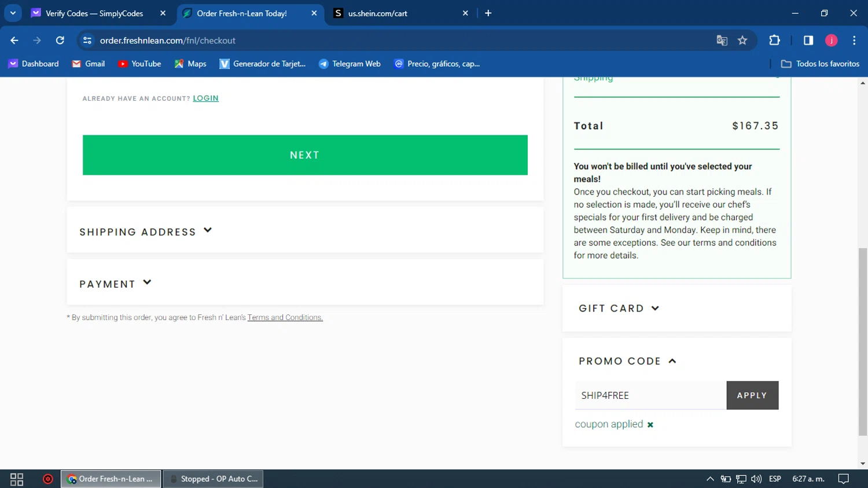The height and width of the screenshot is (488, 868).
Task: Select the Chrome Order Fresh-n-Lean taskbar item
Action: (111, 479)
